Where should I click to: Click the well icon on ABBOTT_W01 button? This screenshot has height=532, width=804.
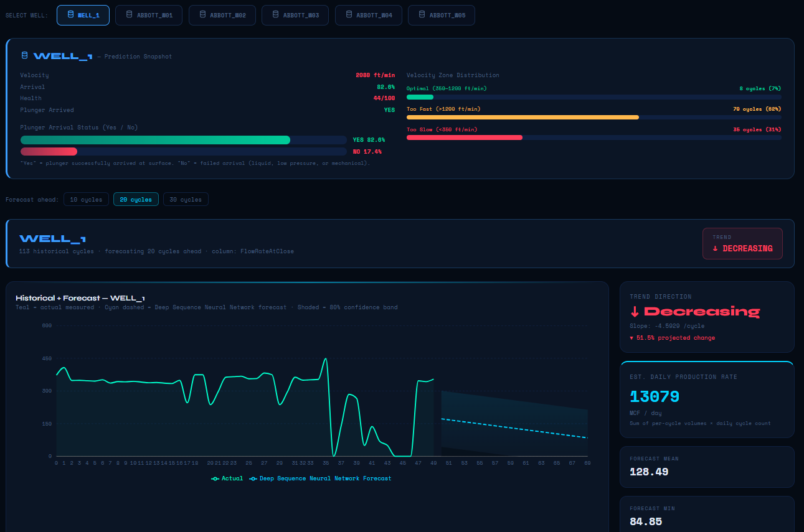[x=128, y=15]
